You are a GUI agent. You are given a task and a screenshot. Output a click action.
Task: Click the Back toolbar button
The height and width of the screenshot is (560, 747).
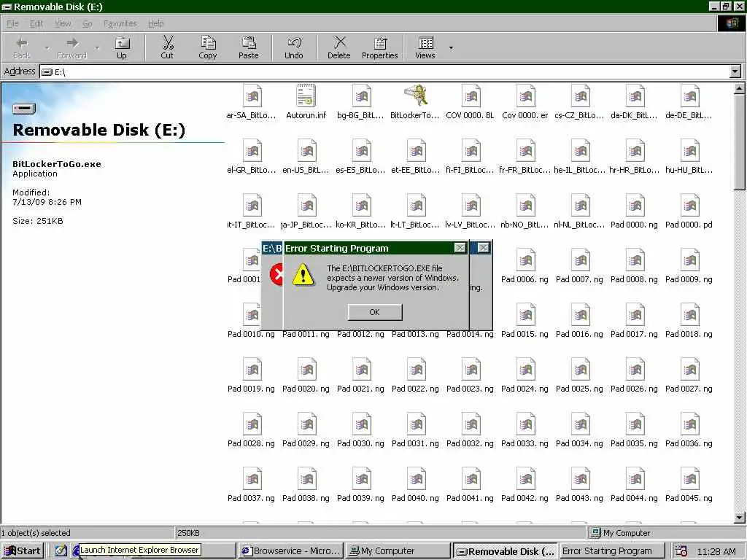pos(21,47)
